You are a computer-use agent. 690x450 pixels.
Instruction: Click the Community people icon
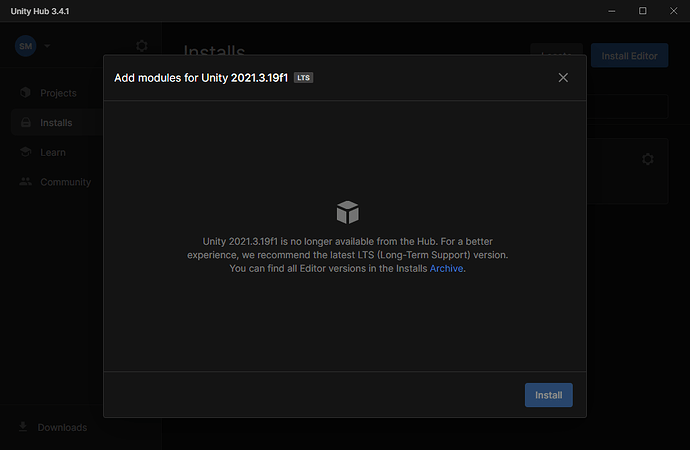tap(26, 181)
